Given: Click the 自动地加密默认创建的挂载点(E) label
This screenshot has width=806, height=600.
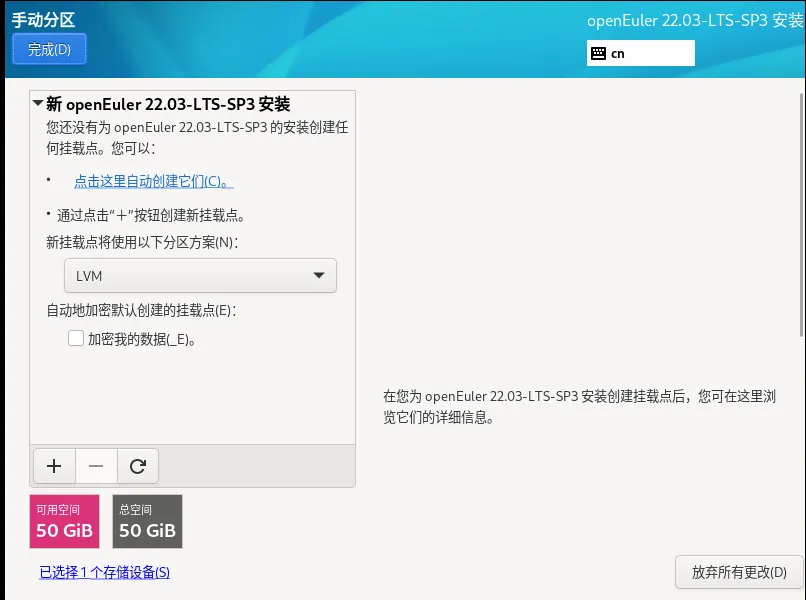Looking at the screenshot, I should [x=141, y=311].
